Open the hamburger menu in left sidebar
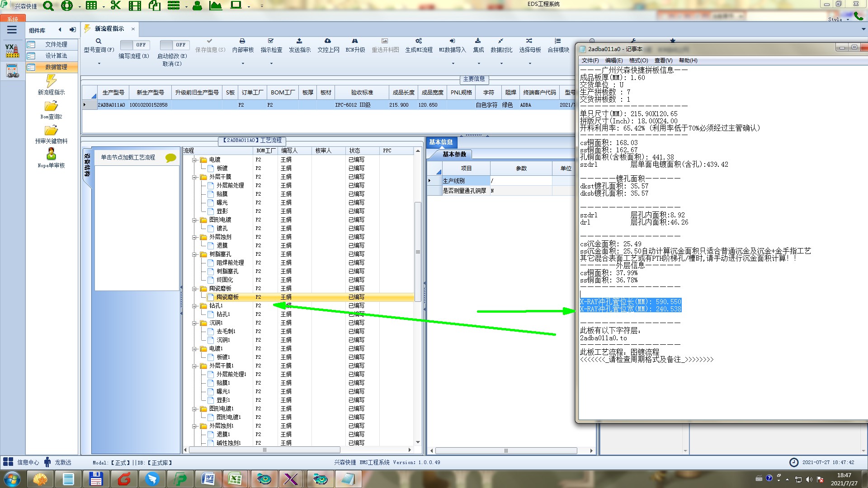 (12, 30)
